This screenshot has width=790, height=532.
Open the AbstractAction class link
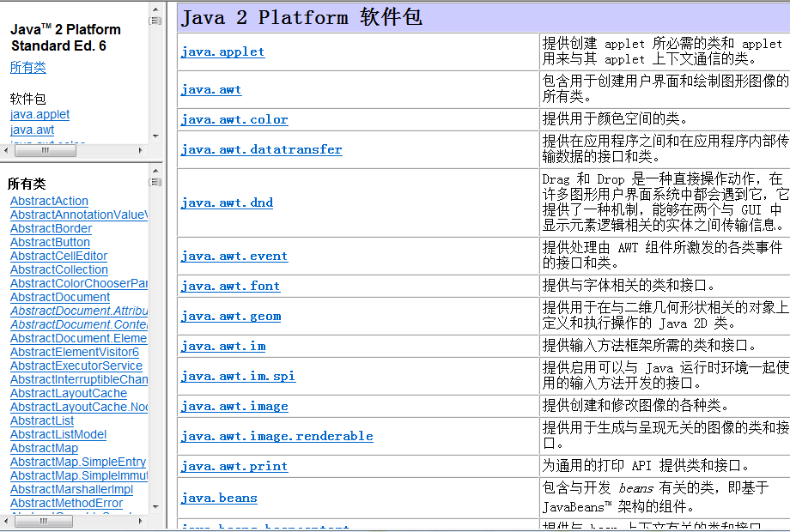tap(50, 201)
